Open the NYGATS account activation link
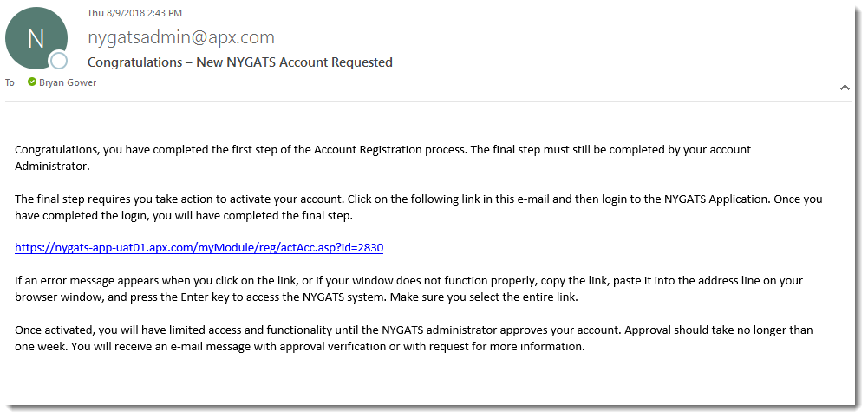Viewport: 868px width, 418px height. [x=199, y=248]
